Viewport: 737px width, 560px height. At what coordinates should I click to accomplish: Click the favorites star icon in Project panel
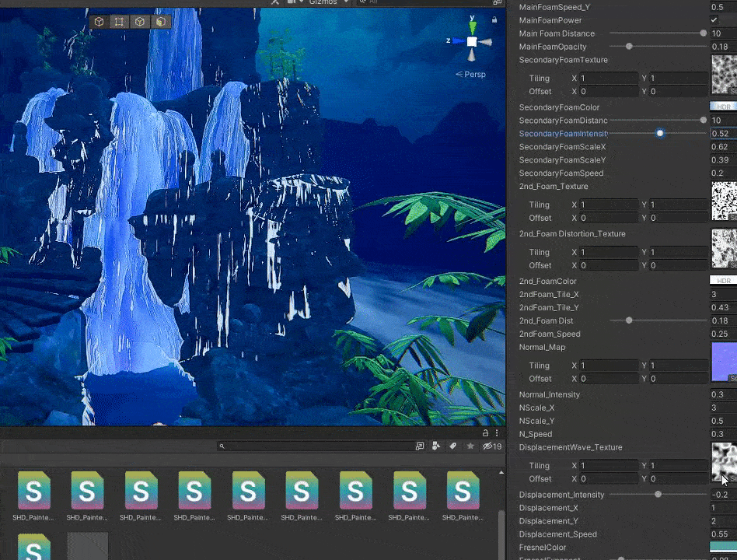470,446
